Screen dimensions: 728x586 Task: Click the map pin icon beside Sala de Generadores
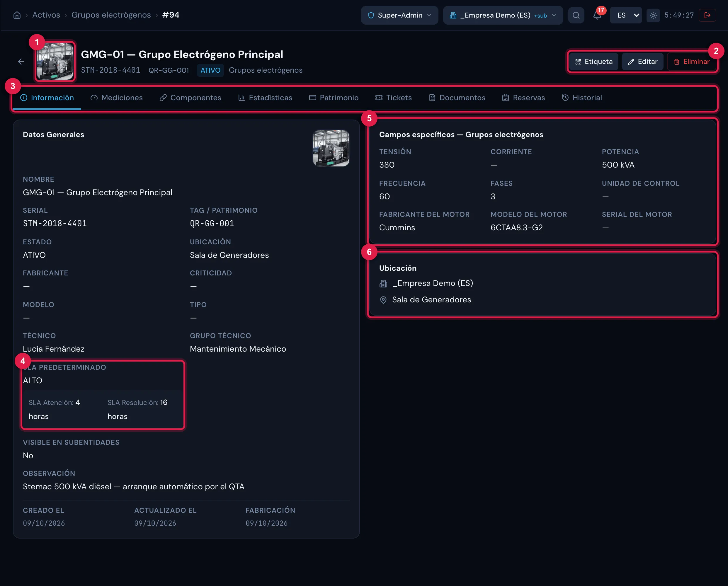[383, 300]
